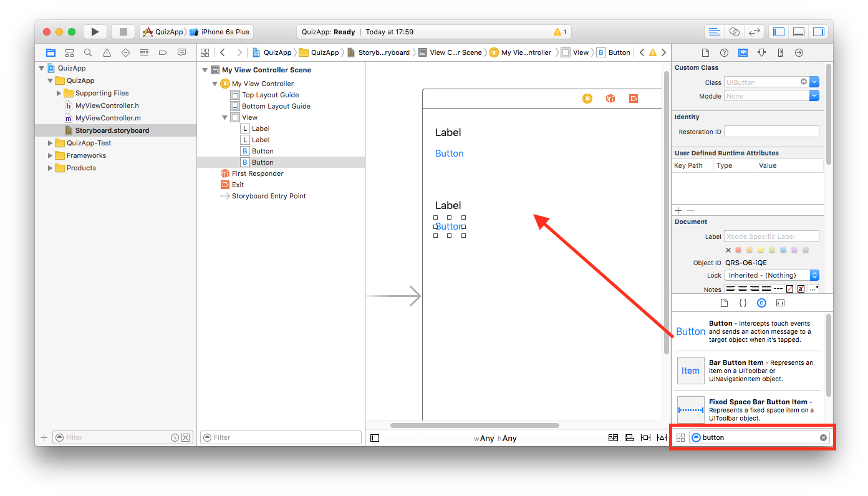
Task: Open the Breakpoint navigator icon
Action: pos(163,52)
